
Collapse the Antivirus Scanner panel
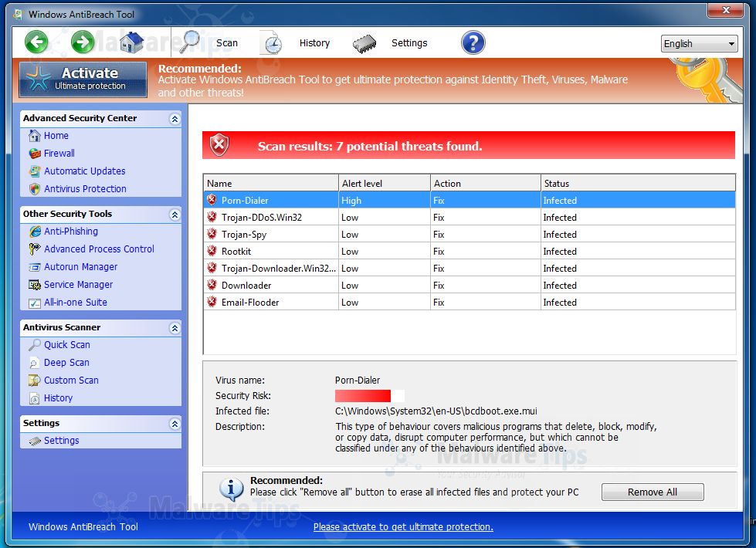[x=175, y=328]
